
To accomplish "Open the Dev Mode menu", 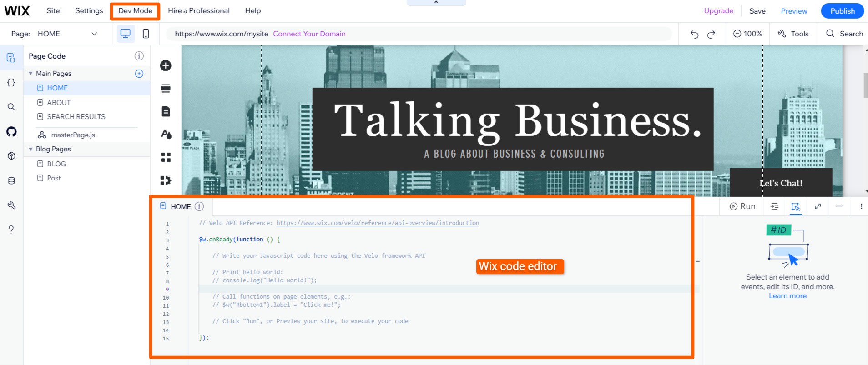I will (x=135, y=10).
